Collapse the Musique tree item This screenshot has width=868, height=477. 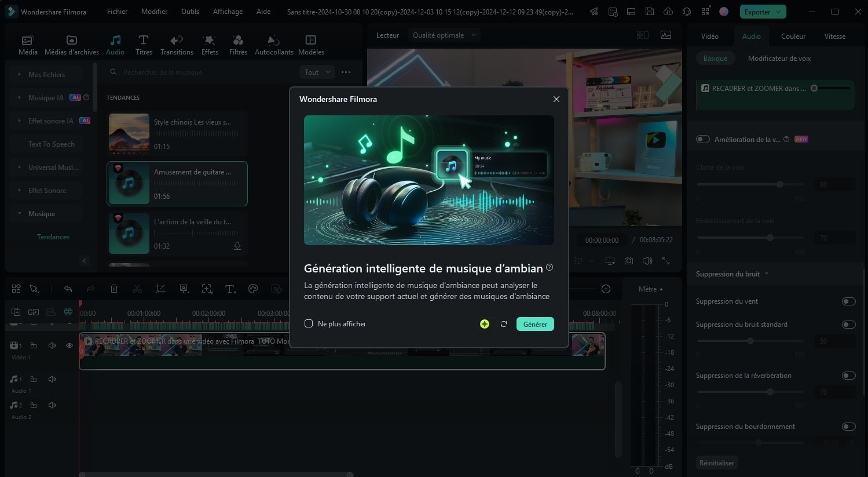(x=20, y=213)
